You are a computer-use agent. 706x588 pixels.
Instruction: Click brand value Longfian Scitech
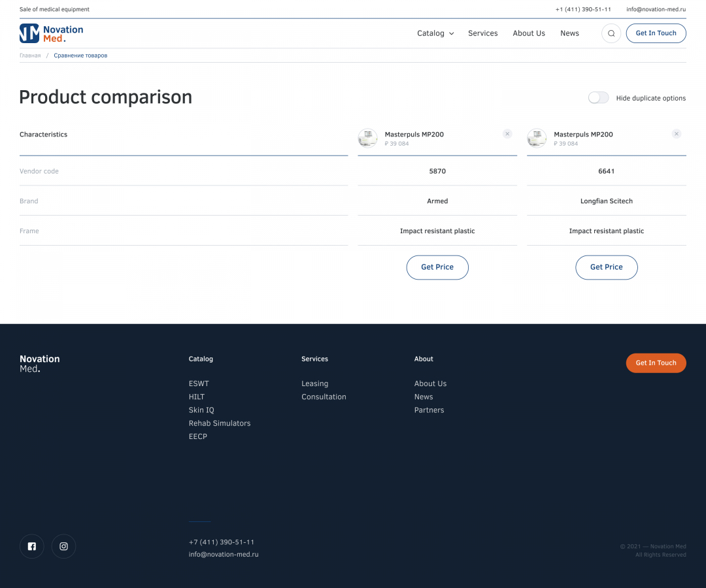pyautogui.click(x=607, y=201)
